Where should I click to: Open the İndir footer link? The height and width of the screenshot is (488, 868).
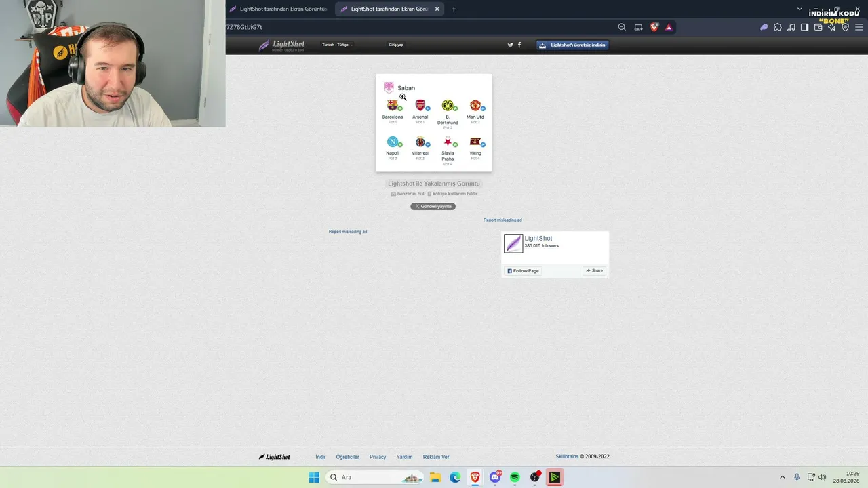(x=321, y=457)
